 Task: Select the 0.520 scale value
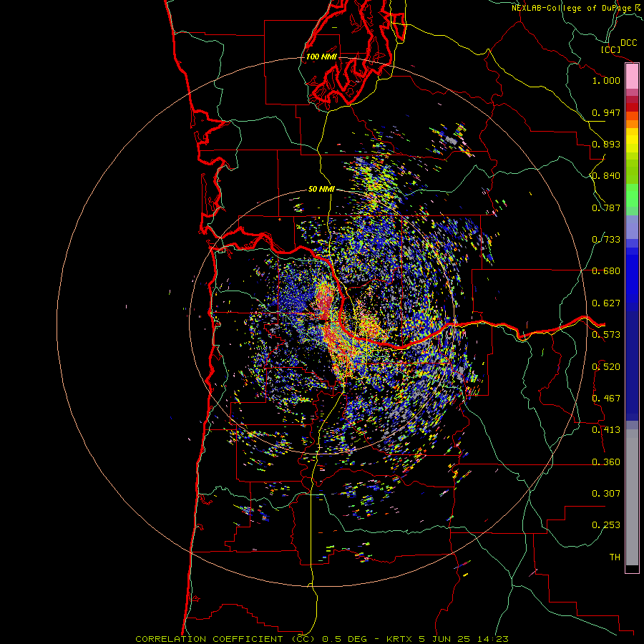pos(606,367)
